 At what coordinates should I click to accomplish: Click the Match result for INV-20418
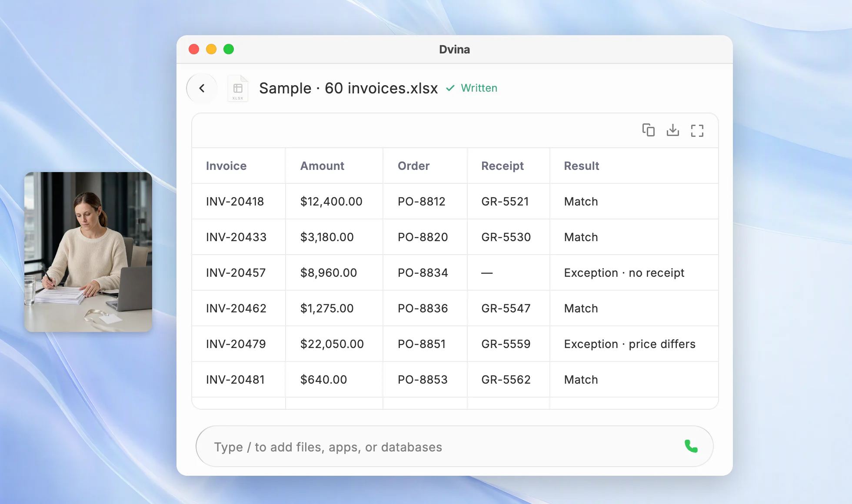click(x=581, y=201)
